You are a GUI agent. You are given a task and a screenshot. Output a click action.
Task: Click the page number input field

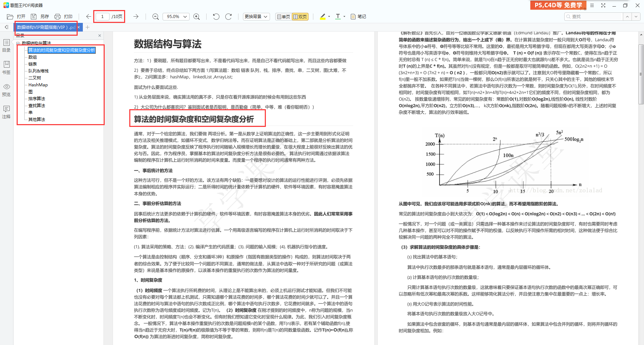(102, 17)
